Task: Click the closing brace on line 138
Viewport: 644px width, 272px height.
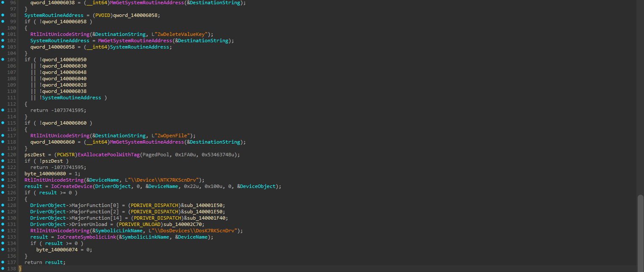Action: tap(20, 269)
